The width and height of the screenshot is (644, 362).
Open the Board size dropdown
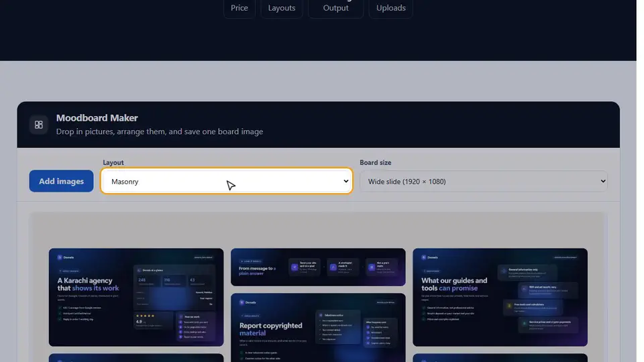484,181
